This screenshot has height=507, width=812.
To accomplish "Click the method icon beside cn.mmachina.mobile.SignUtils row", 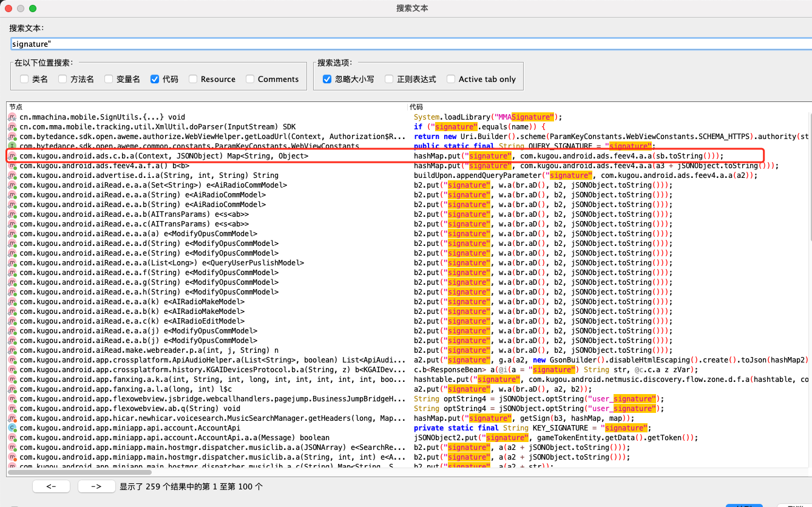I will (x=12, y=117).
